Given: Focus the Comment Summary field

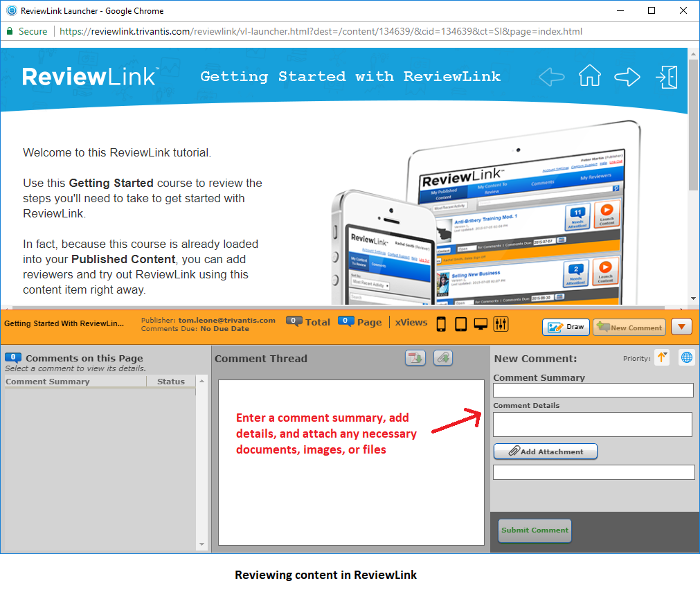Looking at the screenshot, I should pos(593,391).
